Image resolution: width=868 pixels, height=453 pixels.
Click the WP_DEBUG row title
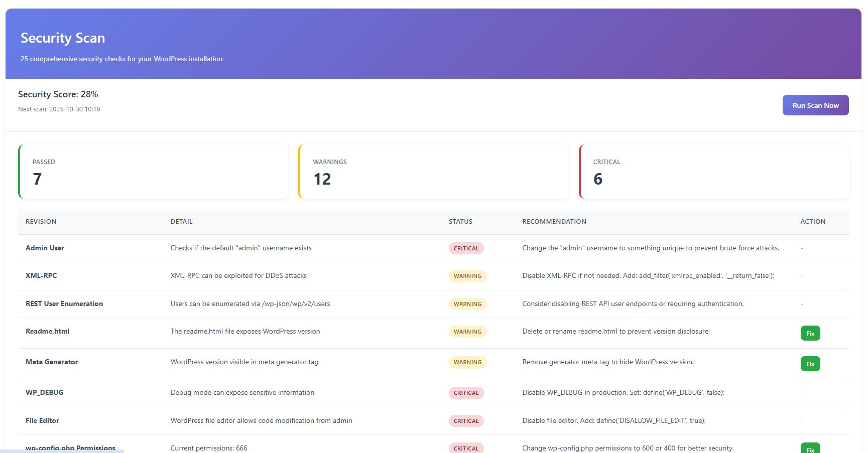45,392
